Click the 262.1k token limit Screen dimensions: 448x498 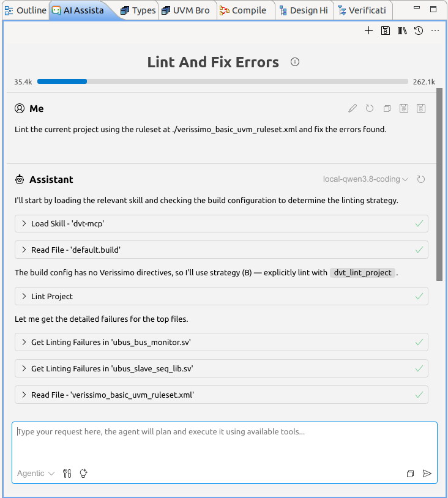pos(424,82)
